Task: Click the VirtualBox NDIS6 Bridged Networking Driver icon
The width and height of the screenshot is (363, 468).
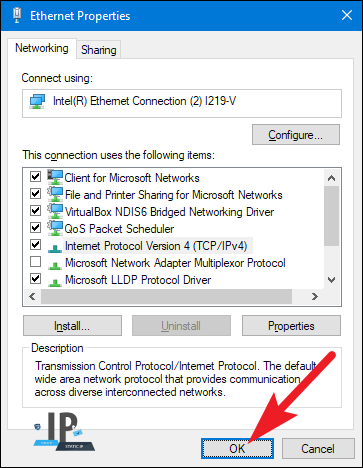Action: pyautogui.click(x=55, y=211)
